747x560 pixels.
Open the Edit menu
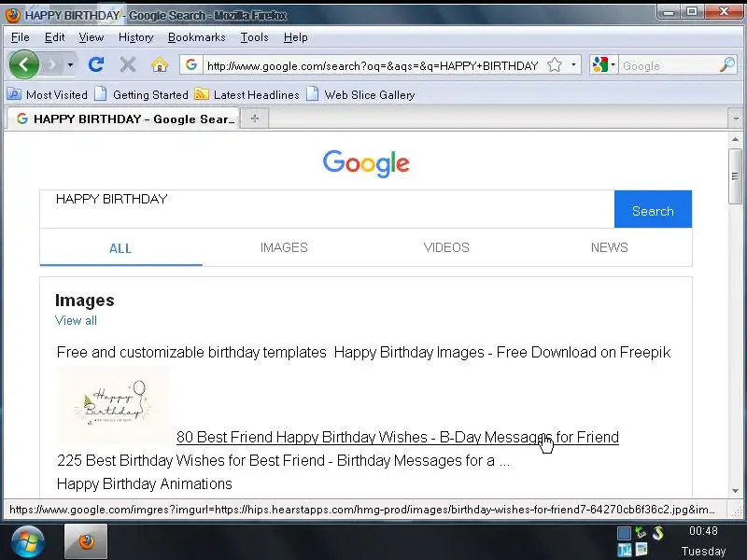pos(54,37)
